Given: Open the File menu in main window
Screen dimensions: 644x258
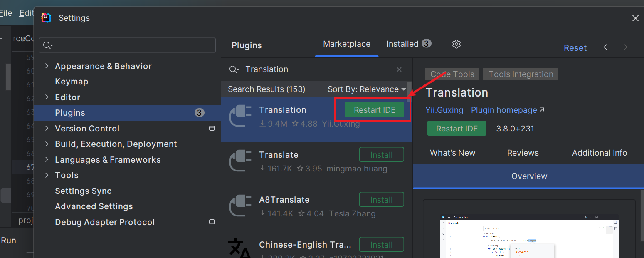Looking at the screenshot, I should point(6,13).
